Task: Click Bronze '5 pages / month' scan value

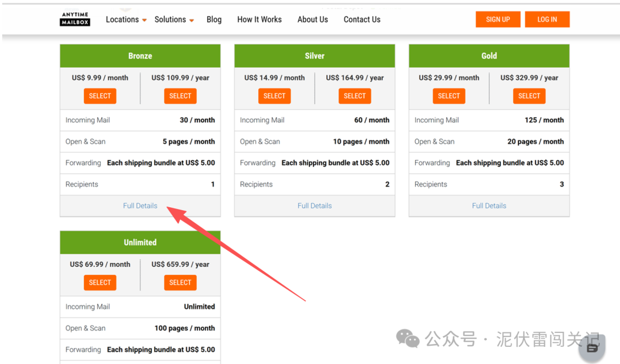Action: click(189, 142)
